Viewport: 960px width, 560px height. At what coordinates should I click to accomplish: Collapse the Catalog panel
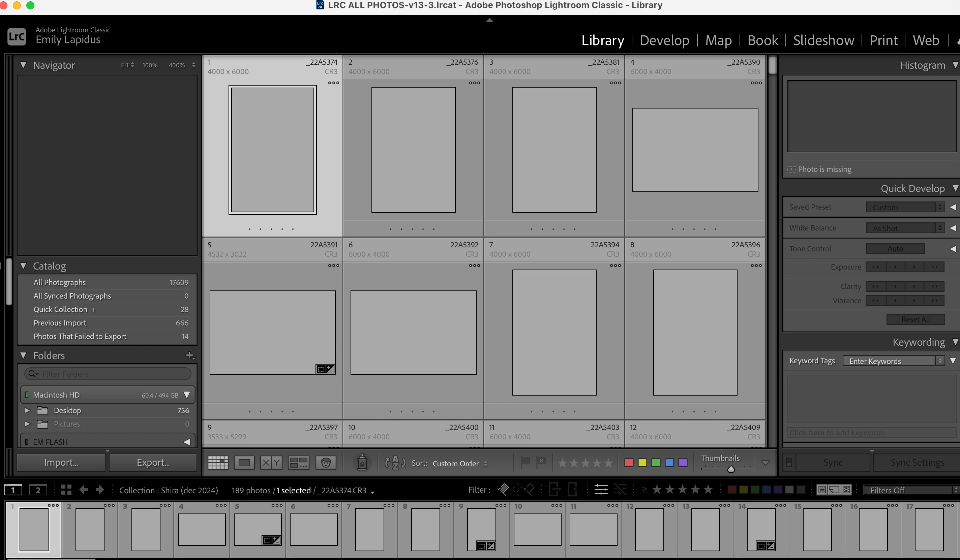tap(23, 266)
